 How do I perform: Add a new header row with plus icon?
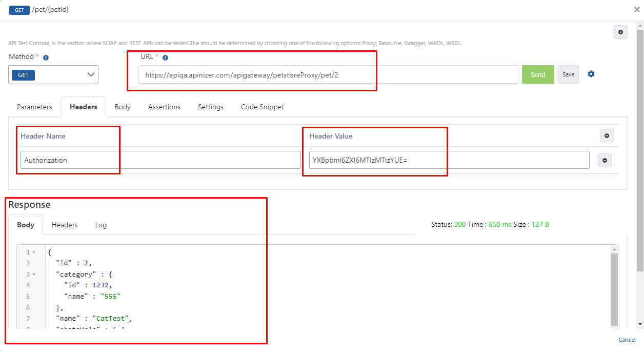pyautogui.click(x=607, y=136)
